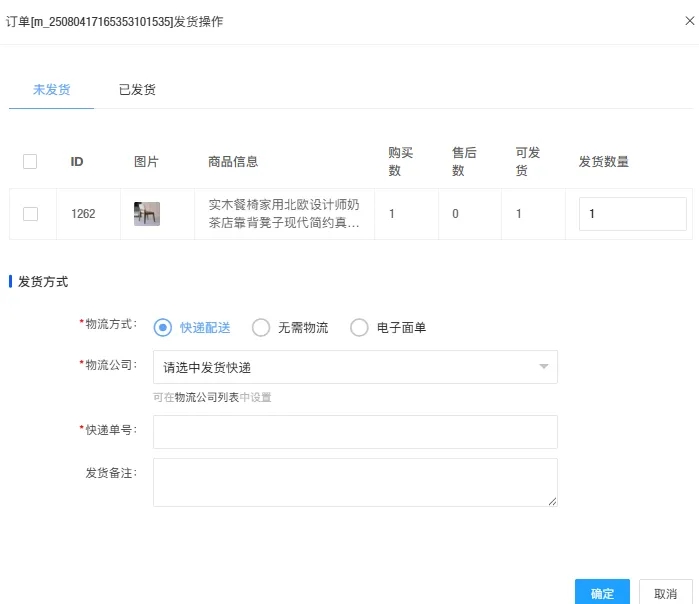Select the 快递配送 radio option
The height and width of the screenshot is (604, 699).
click(163, 328)
